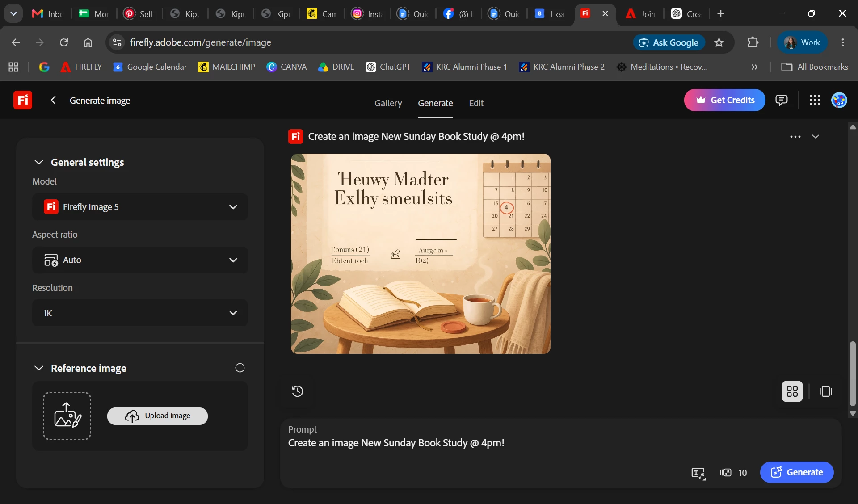
Task: Open the 1K Resolution dropdown
Action: [x=140, y=313]
